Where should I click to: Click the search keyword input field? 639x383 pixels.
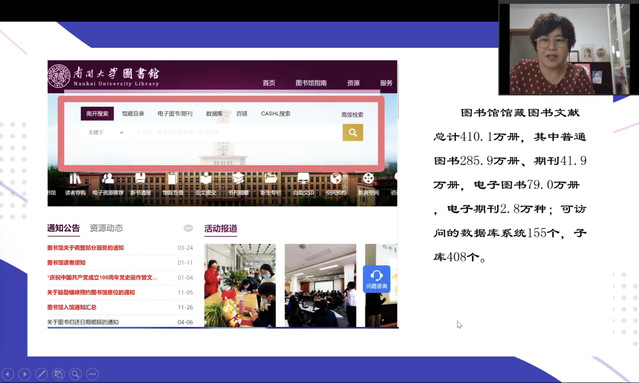[236, 132]
